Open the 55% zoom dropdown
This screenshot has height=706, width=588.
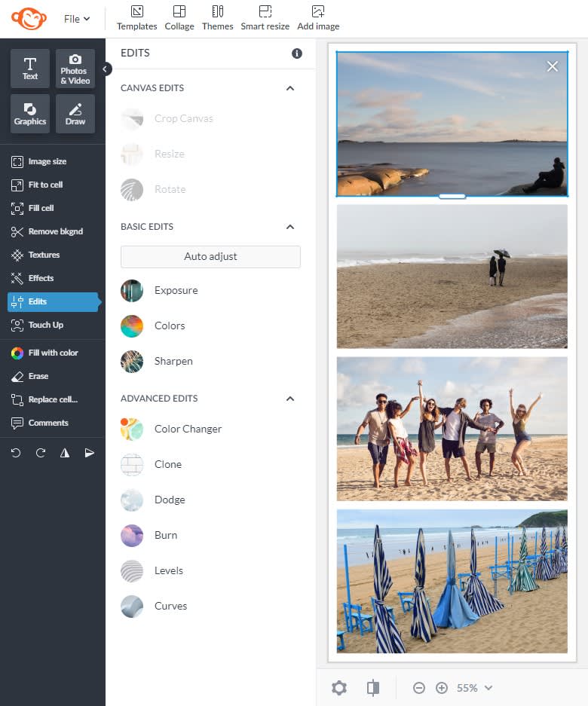pos(474,688)
